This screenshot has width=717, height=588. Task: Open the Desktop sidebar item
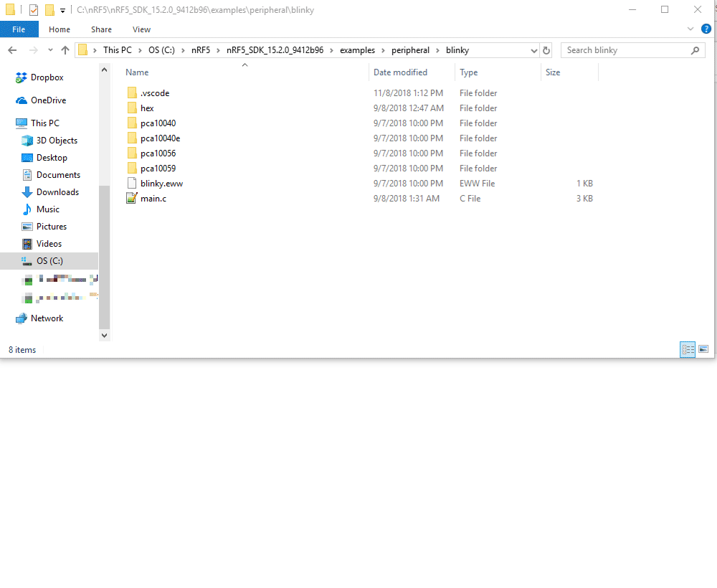tap(44, 158)
